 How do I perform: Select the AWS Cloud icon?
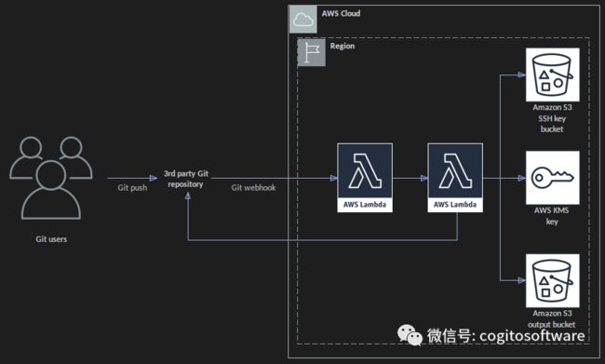(302, 20)
